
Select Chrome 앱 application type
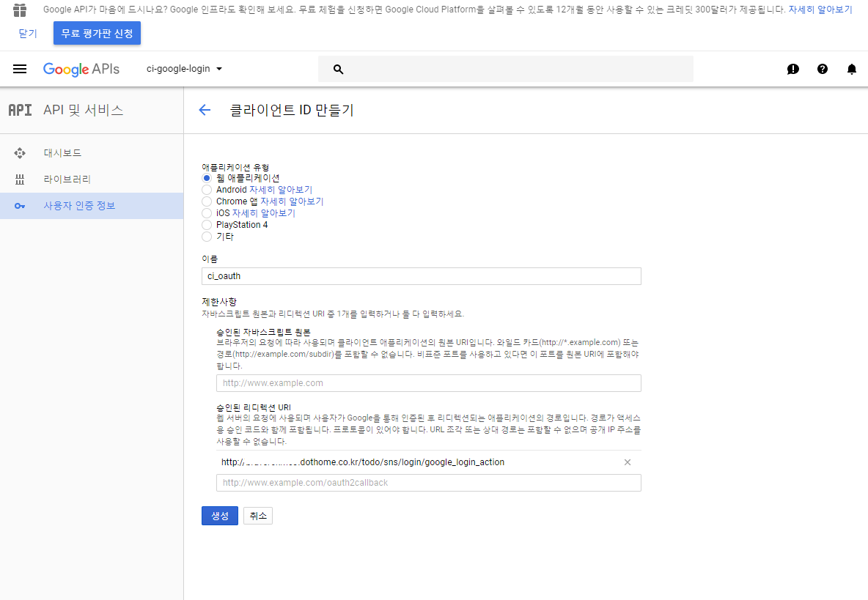coord(207,201)
